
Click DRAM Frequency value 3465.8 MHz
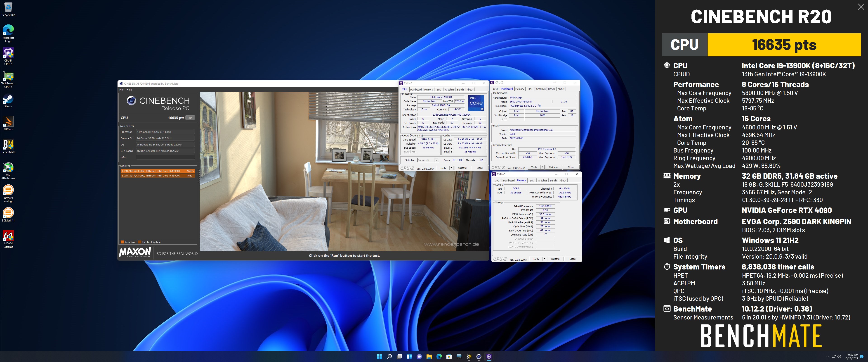(x=545, y=206)
